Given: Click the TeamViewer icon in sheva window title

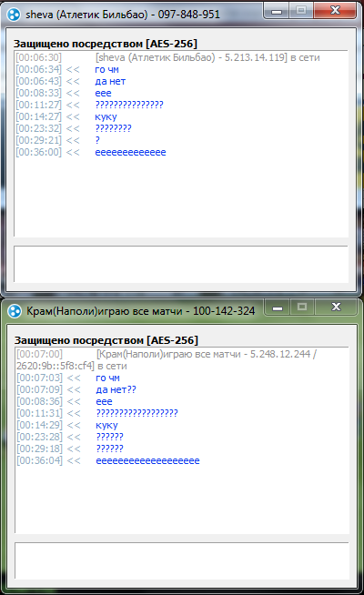Looking at the screenshot, I should pos(14,15).
